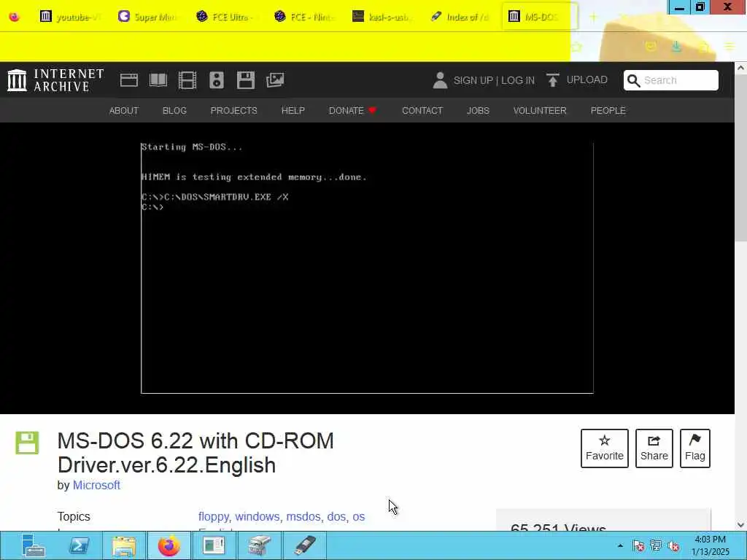This screenshot has width=747, height=560.
Task: Open the taskbar icon right of Firefox
Action: click(x=214, y=545)
